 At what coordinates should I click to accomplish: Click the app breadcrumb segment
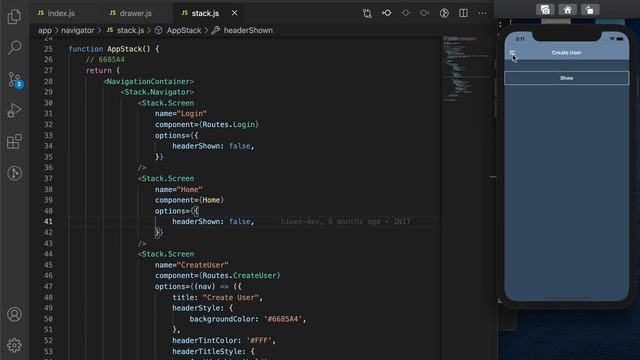(x=44, y=30)
